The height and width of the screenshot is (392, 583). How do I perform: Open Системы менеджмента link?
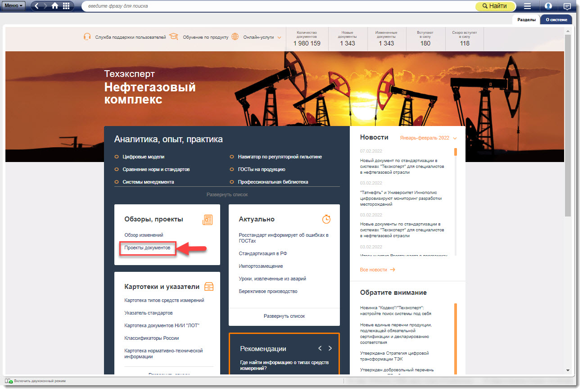148,182
